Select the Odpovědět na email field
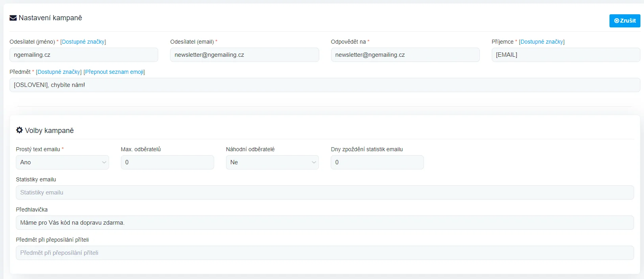Viewport: 644px width, 279px height. [x=405, y=55]
